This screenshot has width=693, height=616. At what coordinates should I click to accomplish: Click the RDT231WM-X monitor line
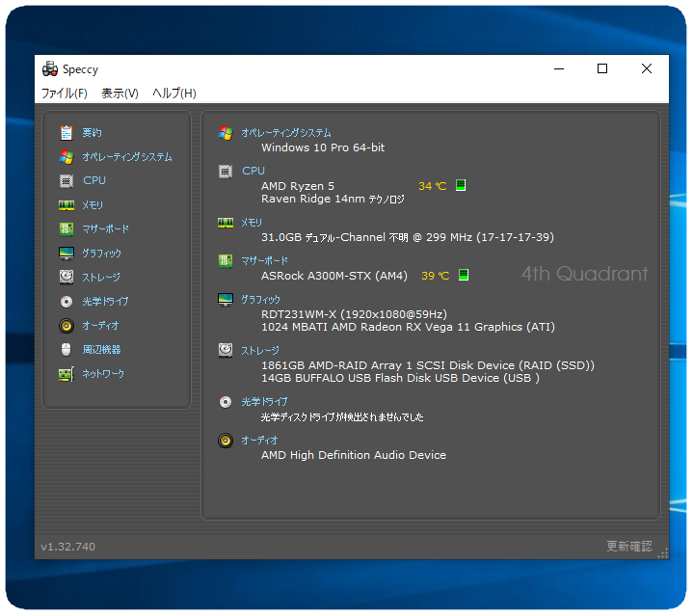click(x=354, y=314)
